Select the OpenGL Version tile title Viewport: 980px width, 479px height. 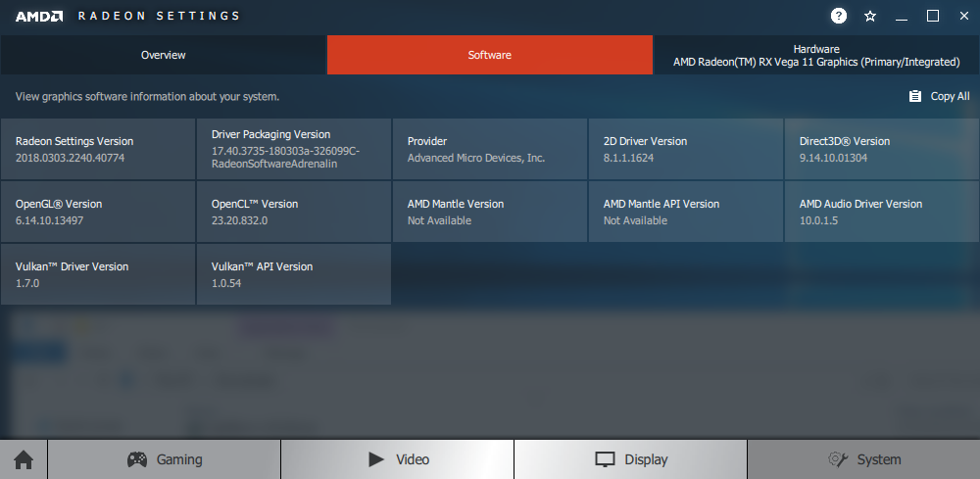click(x=59, y=204)
